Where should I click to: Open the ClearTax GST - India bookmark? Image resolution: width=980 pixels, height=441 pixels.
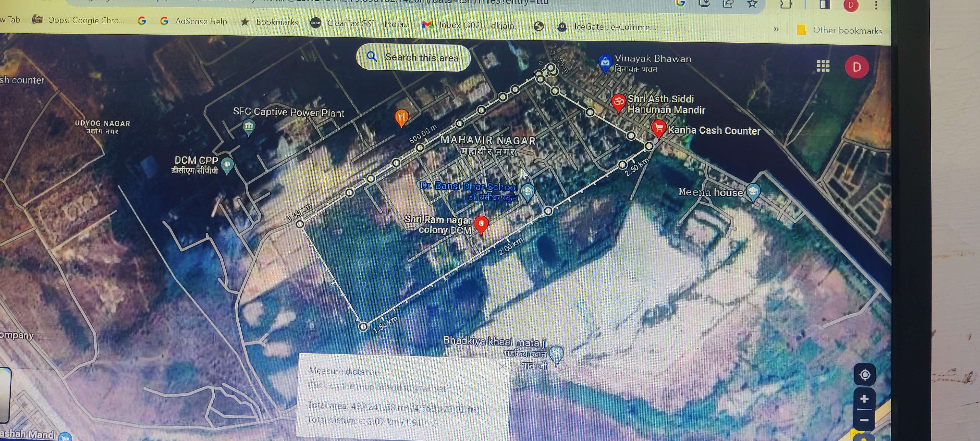360,23
